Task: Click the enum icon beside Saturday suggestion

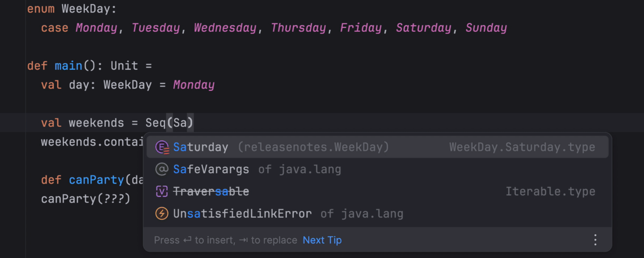Action: pos(162,147)
